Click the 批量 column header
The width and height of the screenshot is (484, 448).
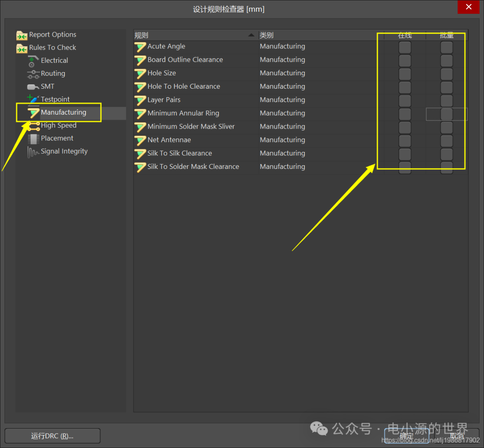coord(446,35)
